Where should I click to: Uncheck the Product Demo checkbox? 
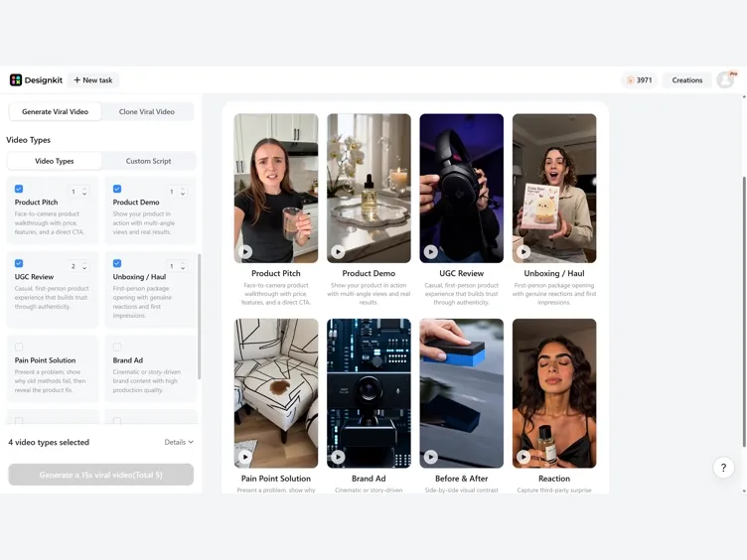pyautogui.click(x=117, y=189)
